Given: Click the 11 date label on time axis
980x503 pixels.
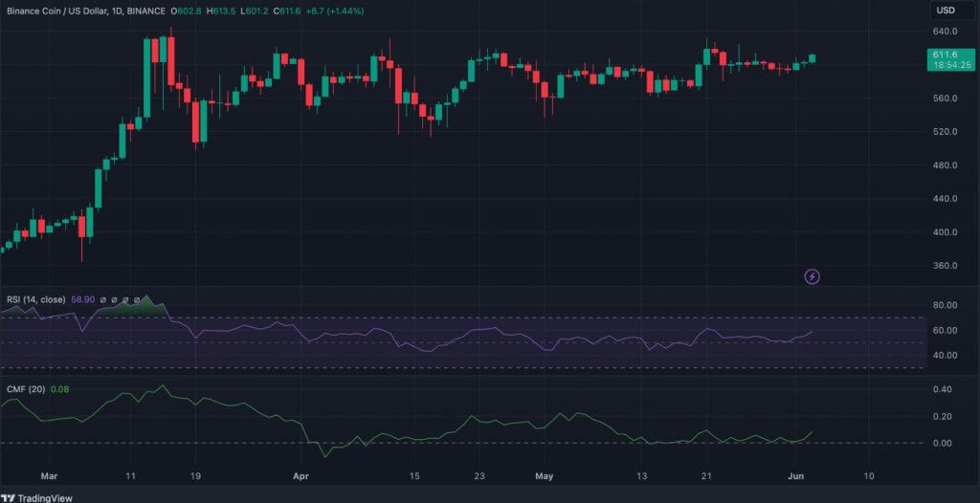Looking at the screenshot, I should click(130, 476).
